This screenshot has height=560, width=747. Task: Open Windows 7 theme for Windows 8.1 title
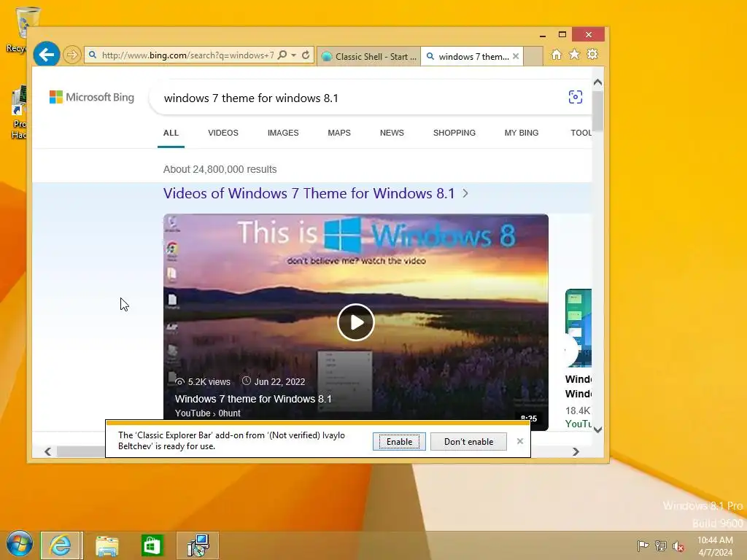pos(253,399)
